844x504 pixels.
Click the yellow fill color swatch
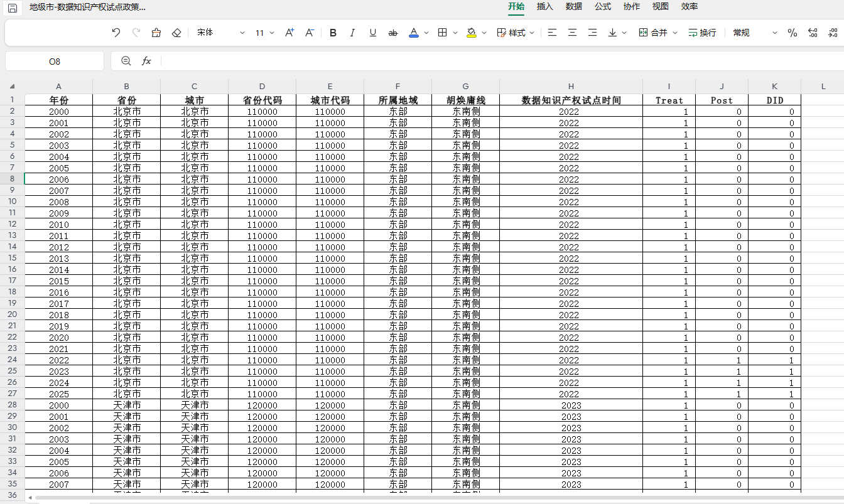pyautogui.click(x=472, y=33)
